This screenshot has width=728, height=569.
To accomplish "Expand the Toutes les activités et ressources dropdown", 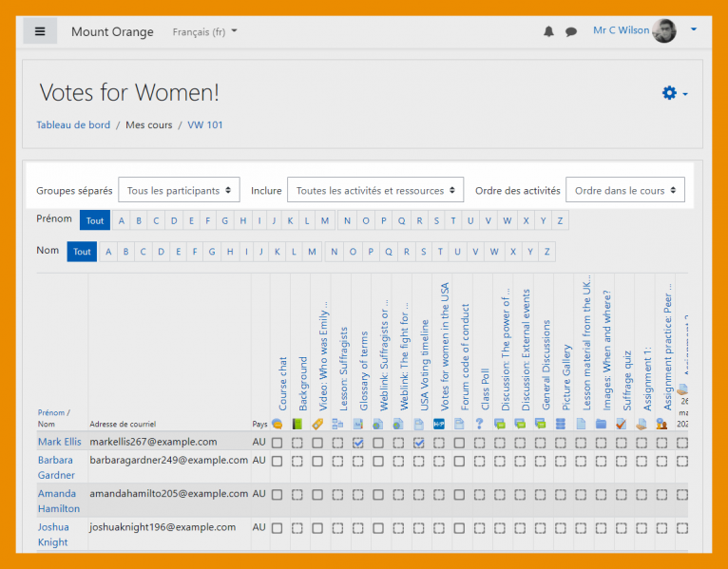I will [375, 190].
